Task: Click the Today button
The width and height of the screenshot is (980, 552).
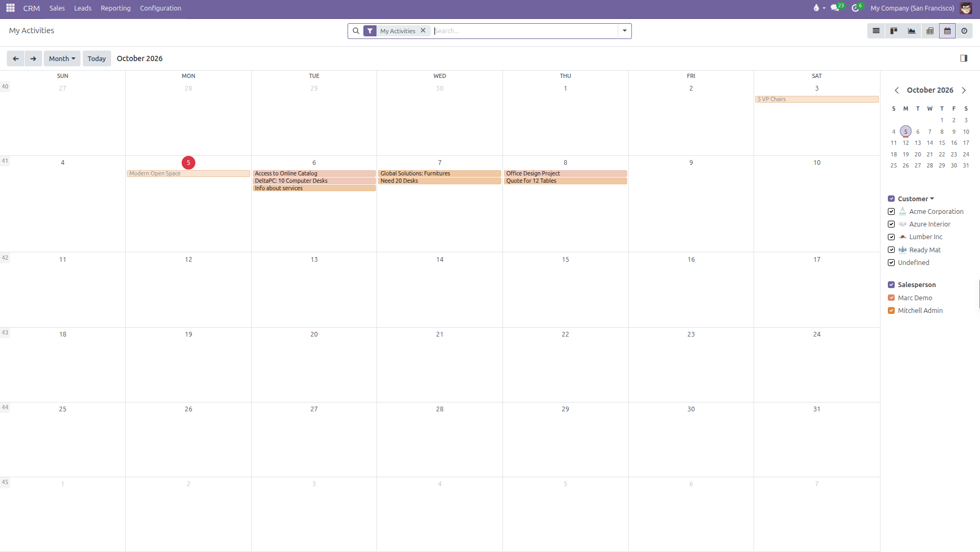Action: pyautogui.click(x=96, y=58)
